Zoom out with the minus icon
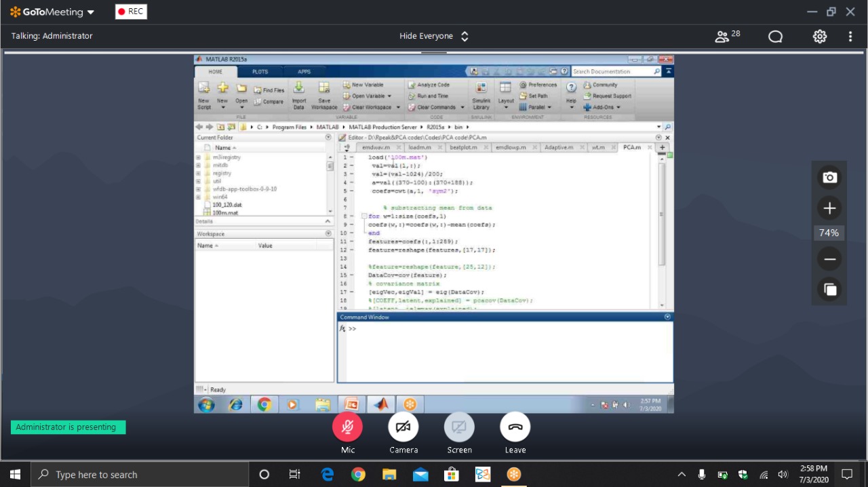Viewport: 868px width, 487px height. tap(829, 259)
